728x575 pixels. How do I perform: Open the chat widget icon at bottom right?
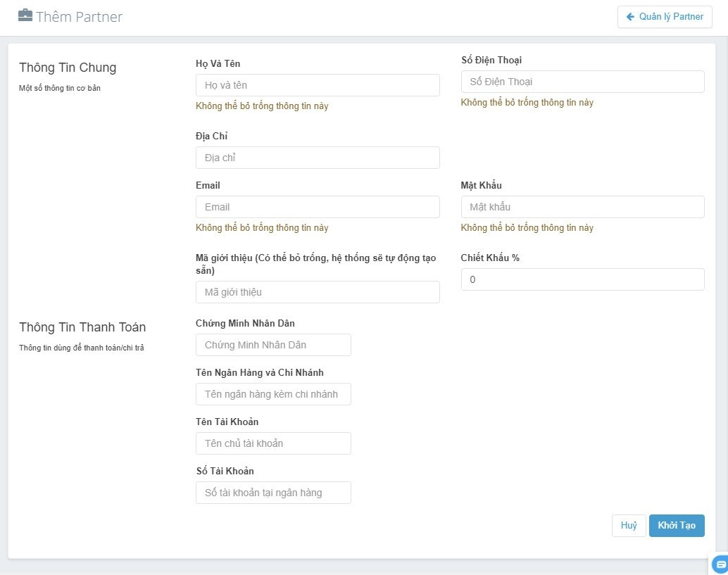[x=720, y=564]
